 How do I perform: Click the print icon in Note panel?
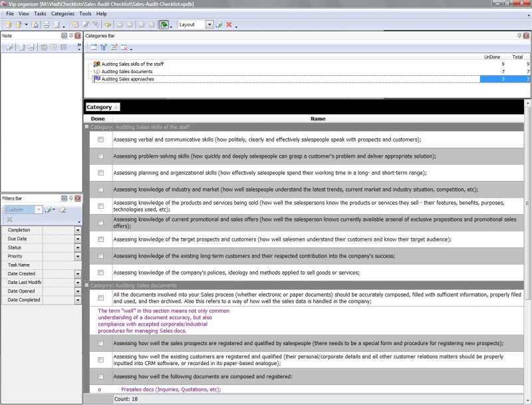(x=31, y=47)
